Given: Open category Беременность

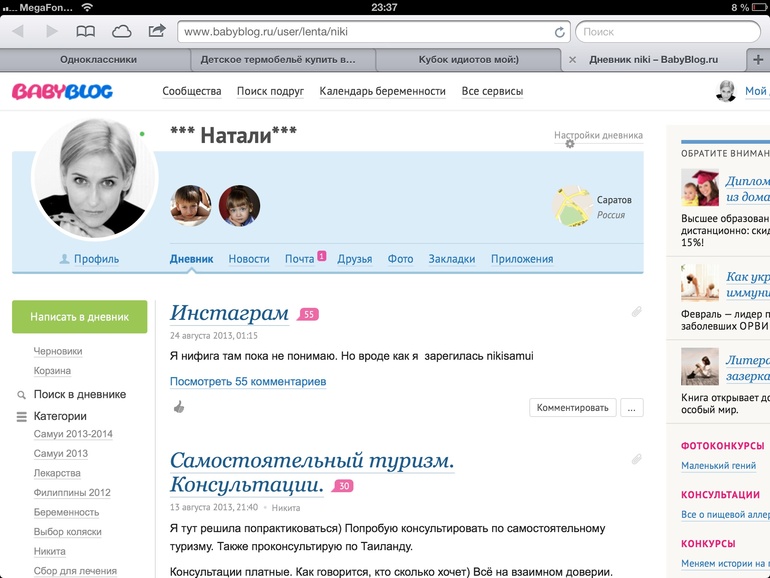Looking at the screenshot, I should pos(66,512).
